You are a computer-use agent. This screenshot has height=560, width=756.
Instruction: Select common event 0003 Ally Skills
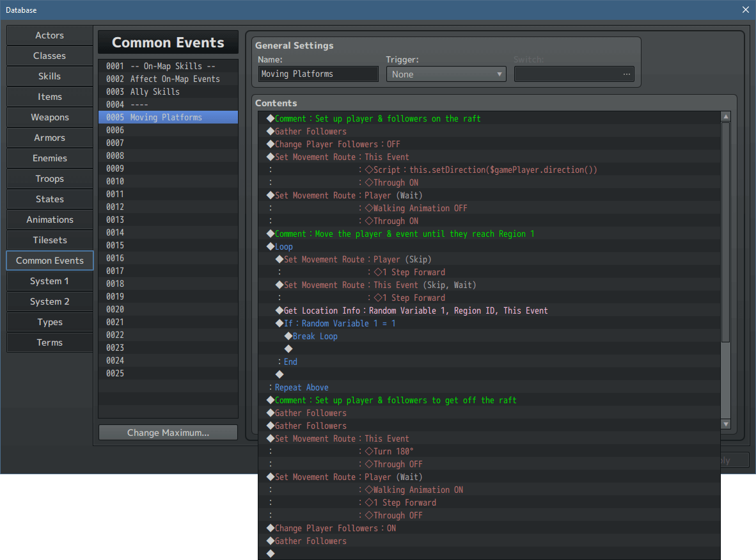pyautogui.click(x=168, y=92)
